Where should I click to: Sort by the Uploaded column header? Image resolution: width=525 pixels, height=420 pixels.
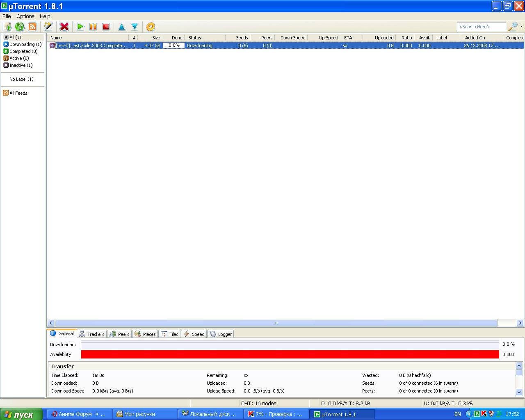(379, 38)
